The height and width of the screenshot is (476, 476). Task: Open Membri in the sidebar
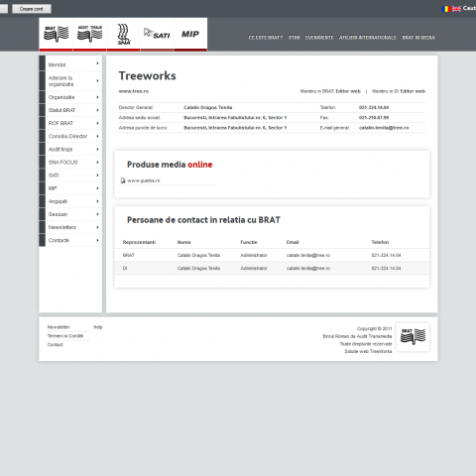click(57, 64)
